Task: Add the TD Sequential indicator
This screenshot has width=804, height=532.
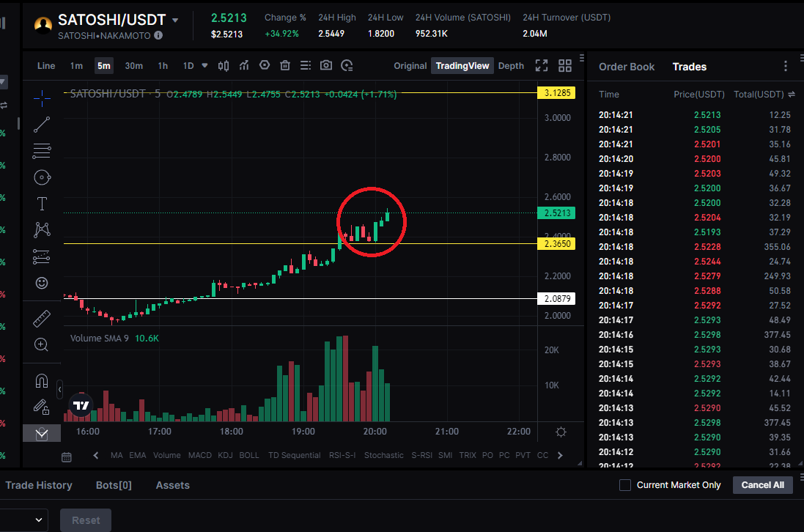Action: (x=295, y=455)
